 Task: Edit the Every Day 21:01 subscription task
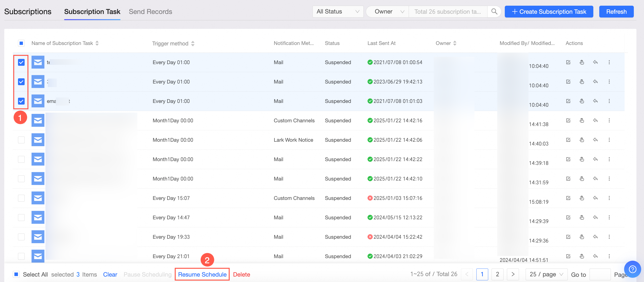point(568,256)
